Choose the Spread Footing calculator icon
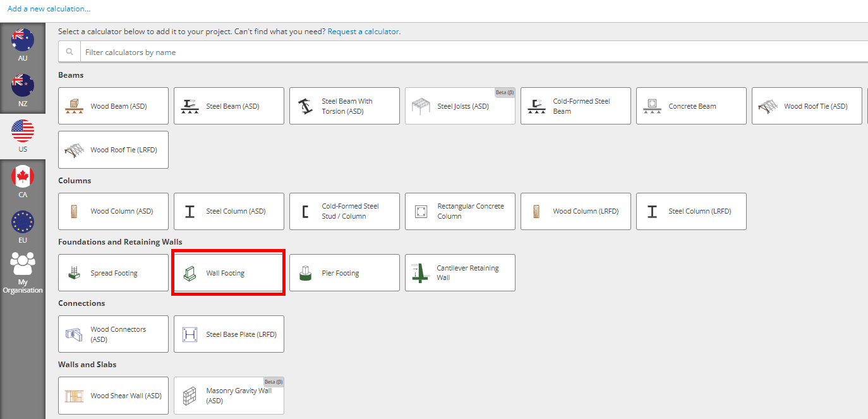This screenshot has width=868, height=419. click(x=75, y=273)
